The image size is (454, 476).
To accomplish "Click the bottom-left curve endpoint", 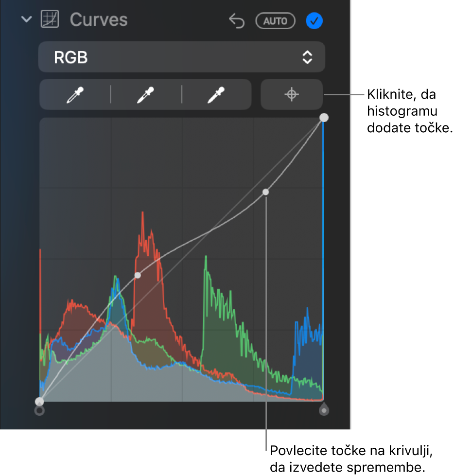I will point(39,402).
